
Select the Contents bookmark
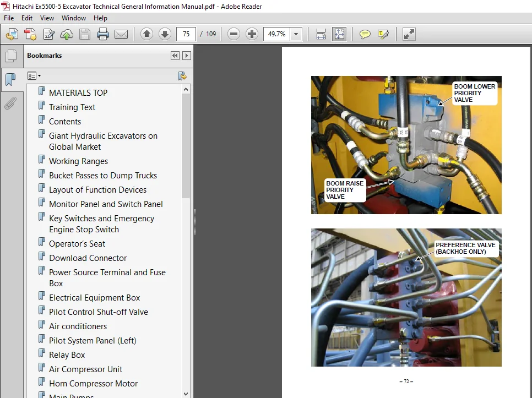click(65, 121)
